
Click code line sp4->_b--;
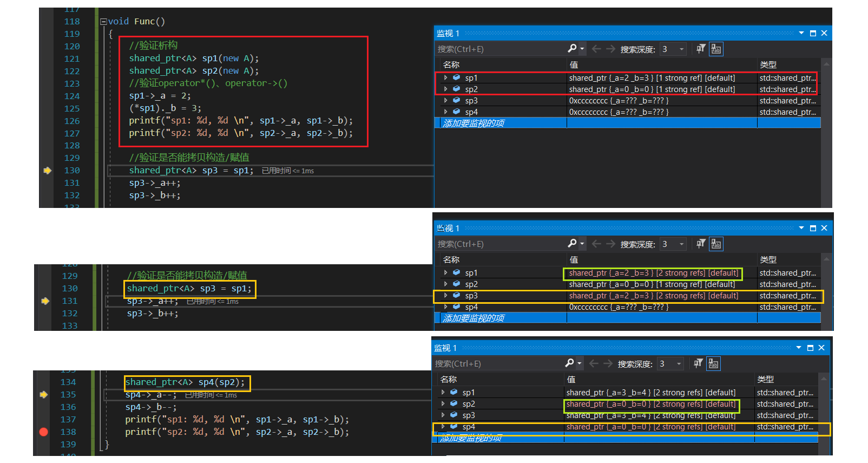point(151,407)
